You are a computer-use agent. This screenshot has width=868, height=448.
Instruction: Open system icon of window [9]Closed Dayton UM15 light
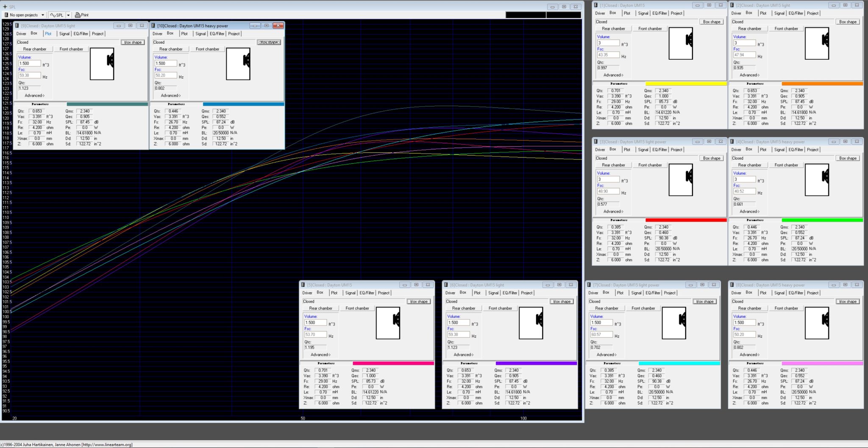17,25
